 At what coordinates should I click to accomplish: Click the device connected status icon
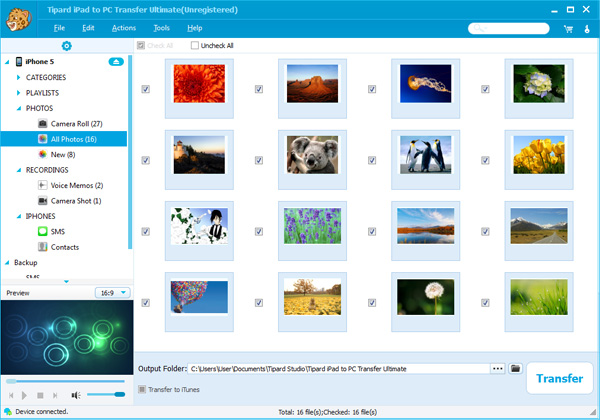[8, 412]
